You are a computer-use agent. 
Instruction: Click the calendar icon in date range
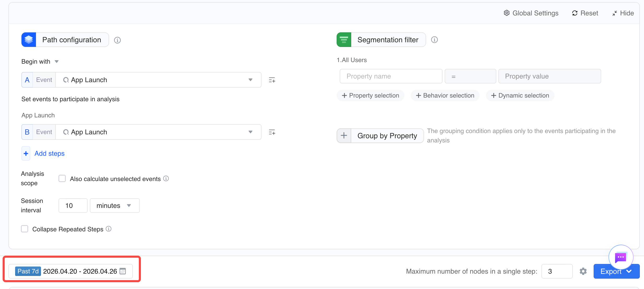123,271
